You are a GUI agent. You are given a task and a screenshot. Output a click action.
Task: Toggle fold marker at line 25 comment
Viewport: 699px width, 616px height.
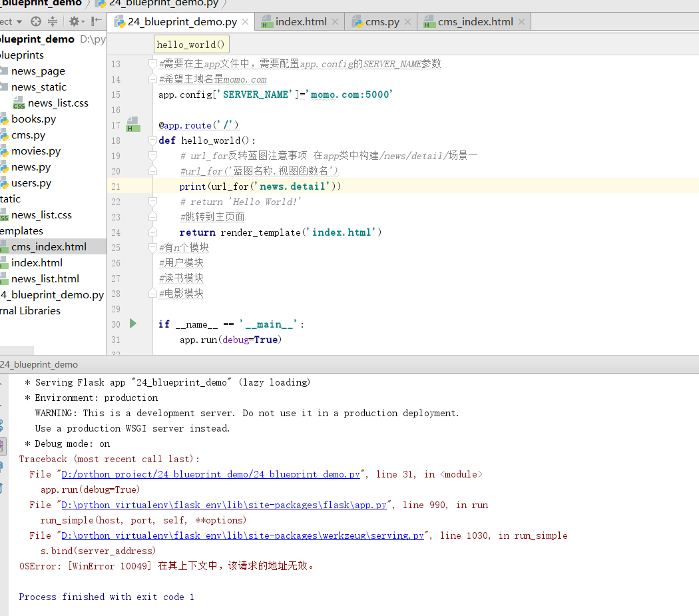tap(152, 248)
